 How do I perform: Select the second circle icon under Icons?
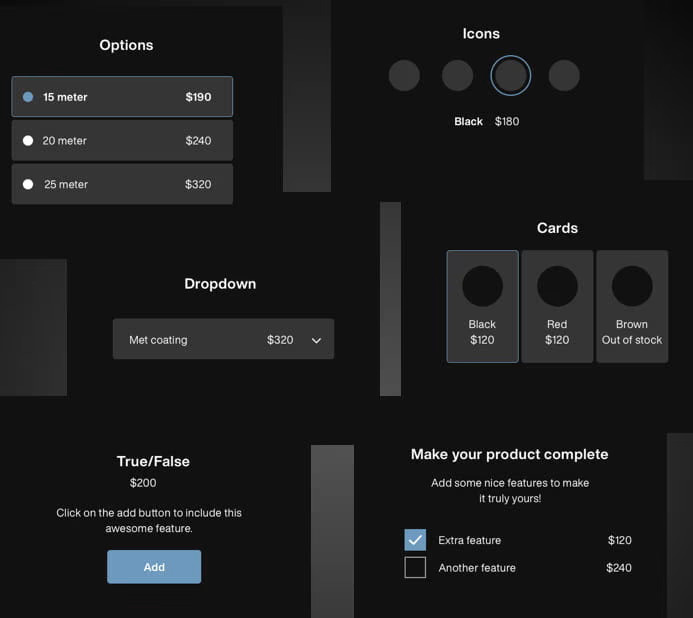click(x=457, y=76)
